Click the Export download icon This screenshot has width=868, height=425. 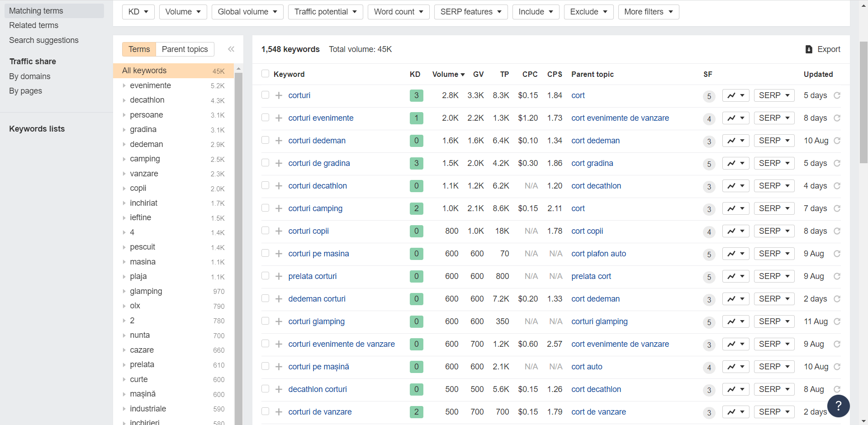click(809, 49)
